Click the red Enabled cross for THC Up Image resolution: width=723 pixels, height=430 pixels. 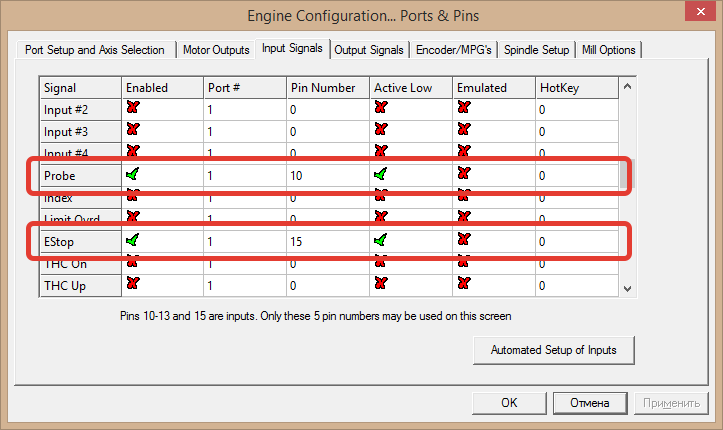pyautogui.click(x=133, y=285)
